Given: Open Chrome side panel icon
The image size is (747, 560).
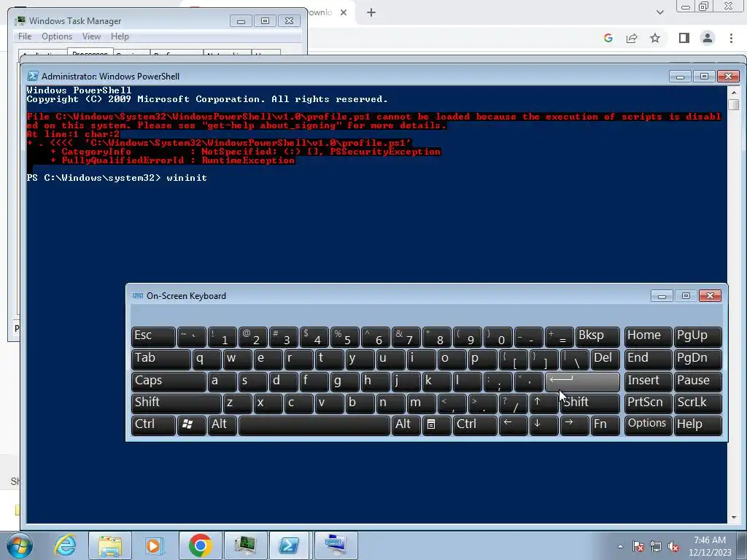Looking at the screenshot, I should [x=684, y=38].
